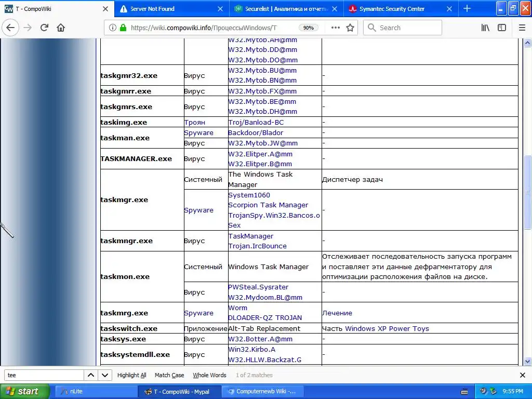Toggle Highlight All in find bar
This screenshot has height=399, width=532.
coord(131,375)
